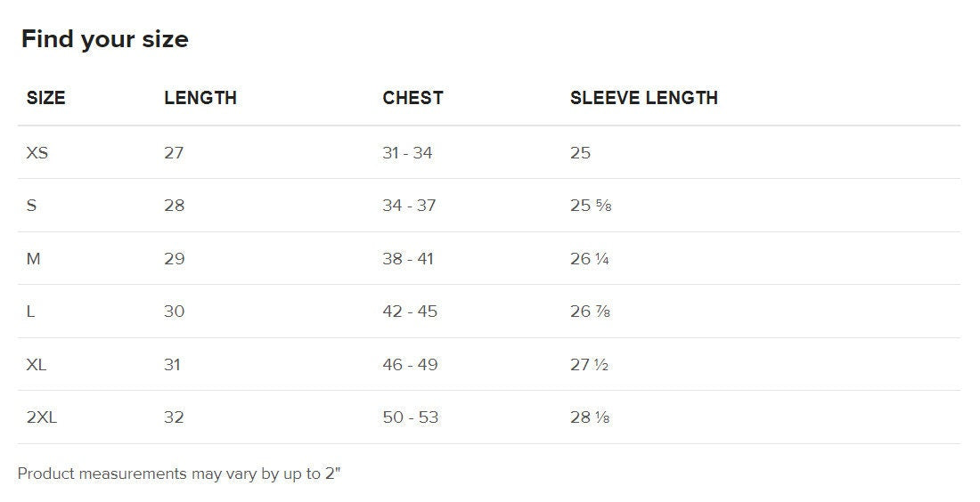Select the L size row label
The height and width of the screenshot is (502, 980).
[x=31, y=312]
